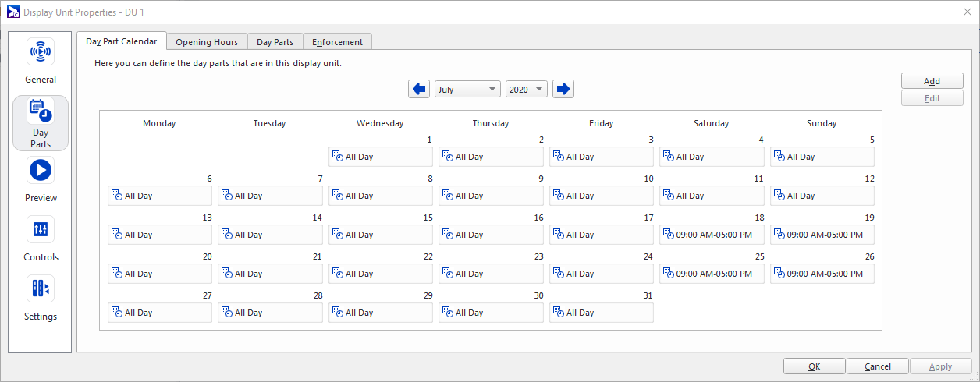The image size is (980, 382).
Task: Click the day part icon on July 1
Action: (337, 157)
